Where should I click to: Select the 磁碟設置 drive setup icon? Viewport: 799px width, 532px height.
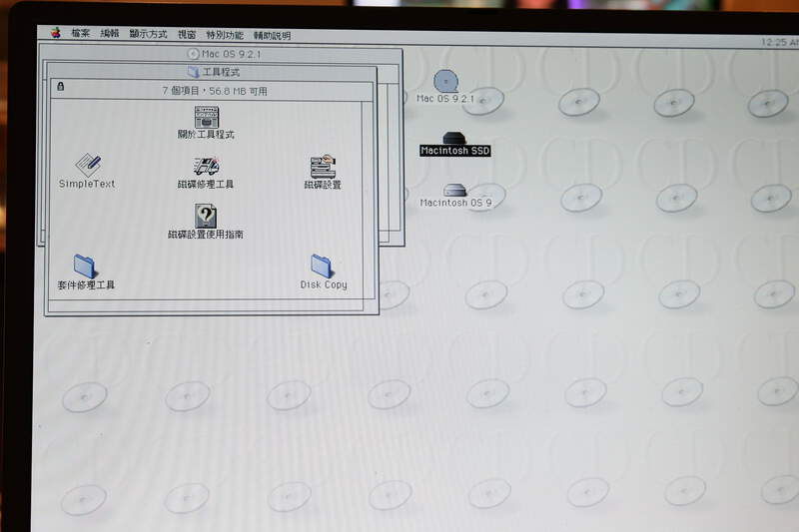coord(323,166)
